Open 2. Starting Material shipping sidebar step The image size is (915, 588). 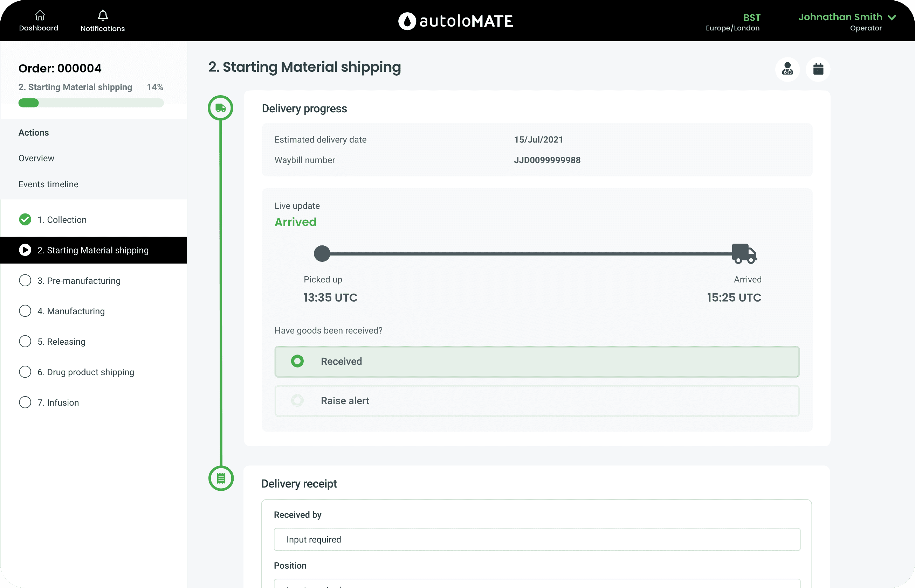[93, 250]
